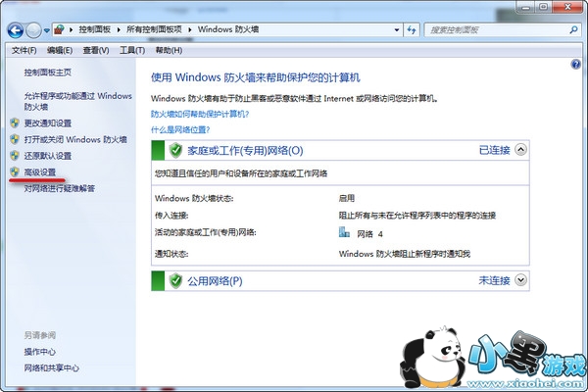
Task: Click shield icon beside 还原默认设置
Action: point(15,155)
